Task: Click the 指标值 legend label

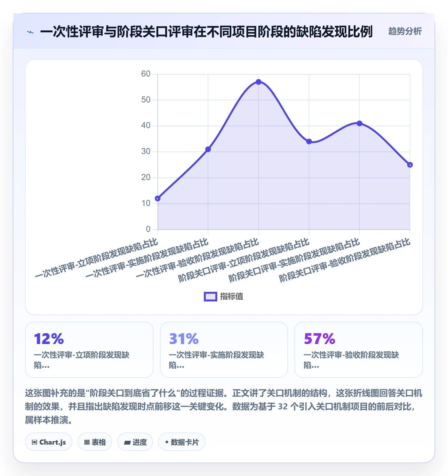Action: click(x=232, y=297)
